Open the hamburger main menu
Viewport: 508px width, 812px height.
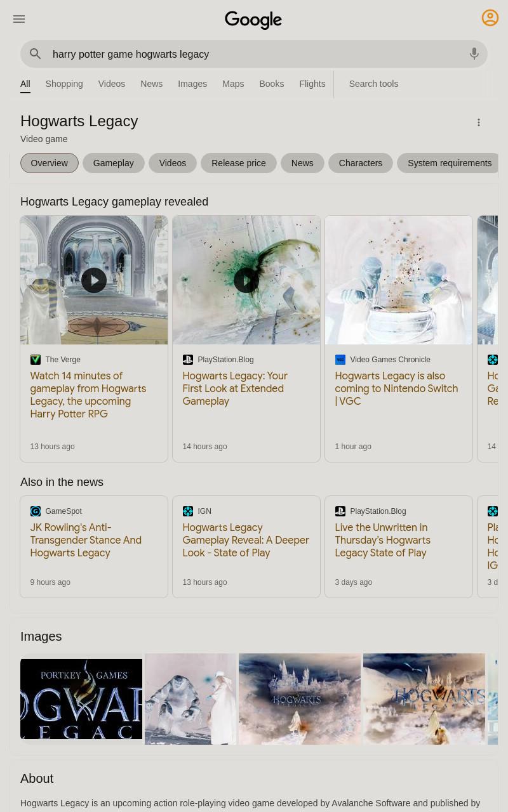[x=19, y=19]
